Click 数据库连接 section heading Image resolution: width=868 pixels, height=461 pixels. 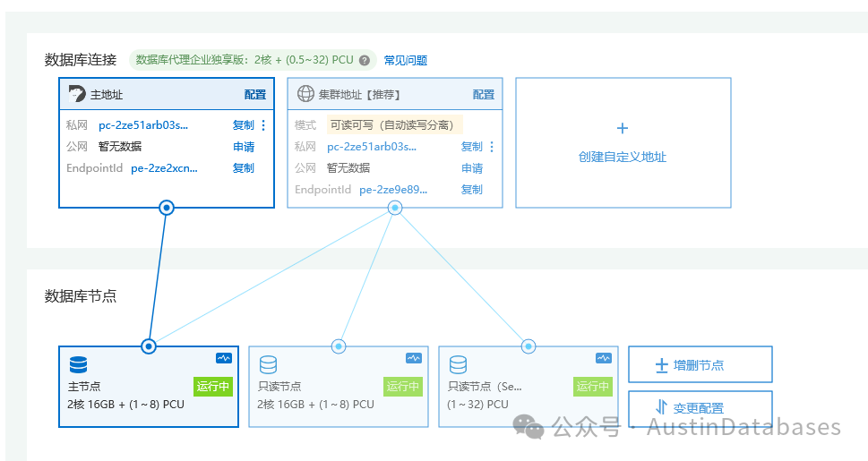point(81,60)
